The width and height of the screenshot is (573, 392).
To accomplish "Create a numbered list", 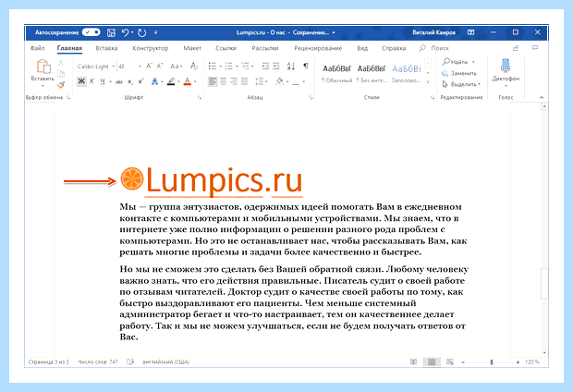I will point(229,67).
